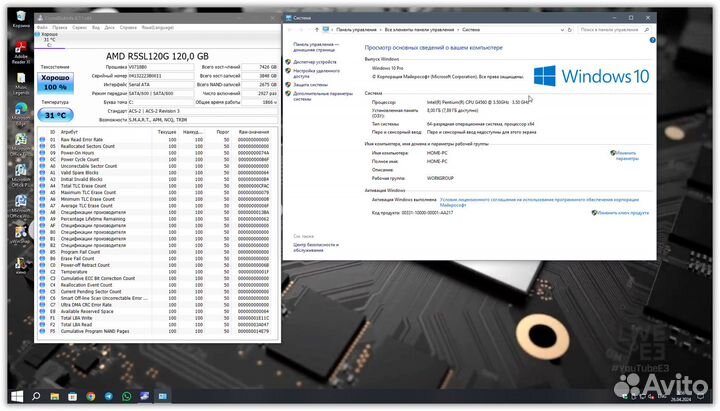Click the Raw-значения column header
This screenshot has height=411, width=720.
pyautogui.click(x=253, y=132)
